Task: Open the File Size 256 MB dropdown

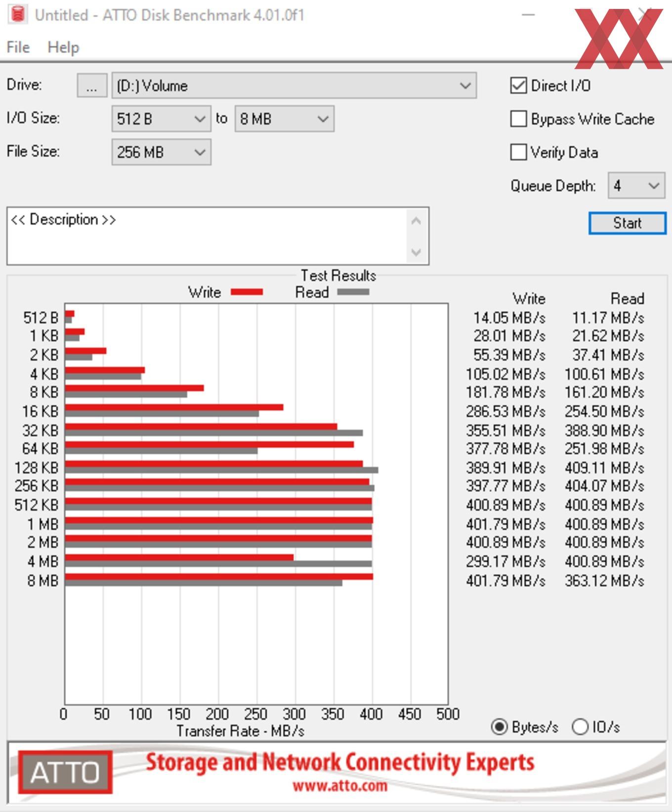Action: click(161, 152)
